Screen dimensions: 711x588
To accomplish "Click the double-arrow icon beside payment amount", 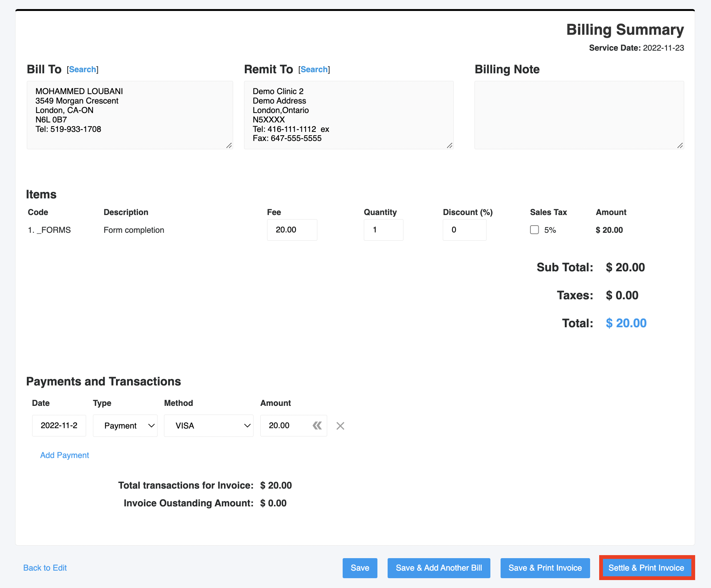I will pos(317,426).
